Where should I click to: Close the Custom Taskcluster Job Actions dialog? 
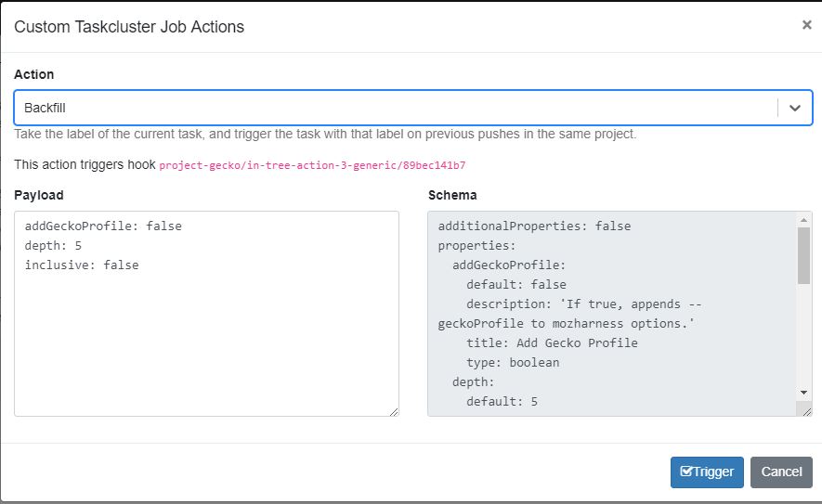coord(806,25)
